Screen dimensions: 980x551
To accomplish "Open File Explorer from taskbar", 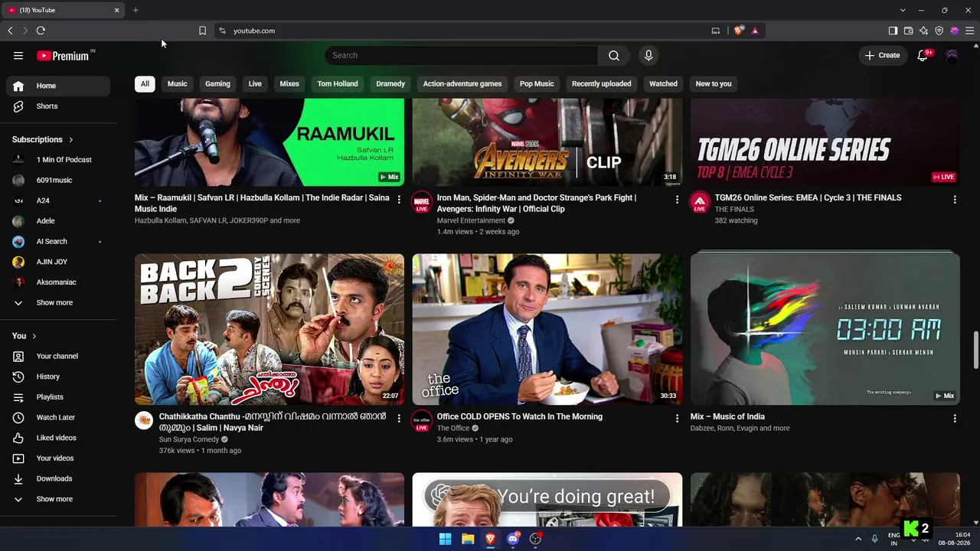I will point(468,539).
